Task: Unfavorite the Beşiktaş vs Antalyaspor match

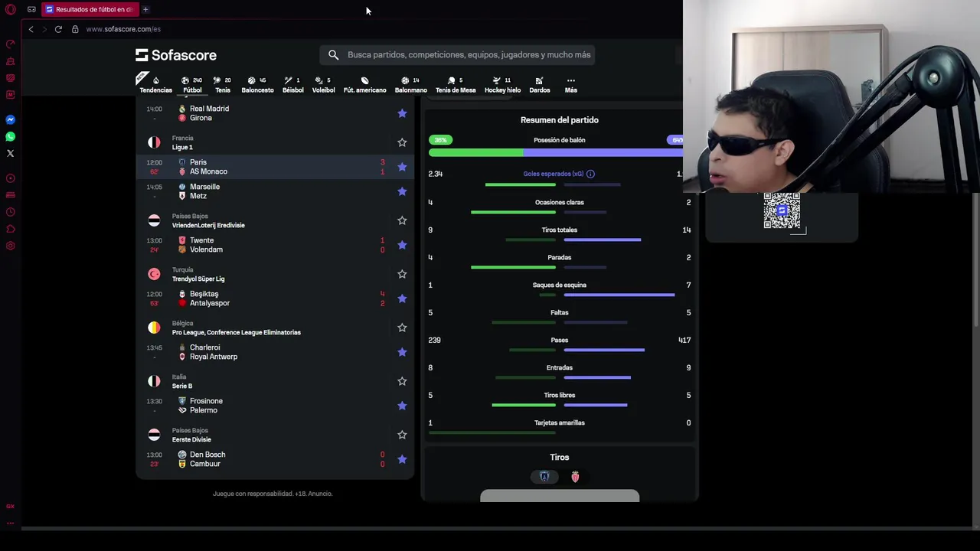Action: (402, 298)
